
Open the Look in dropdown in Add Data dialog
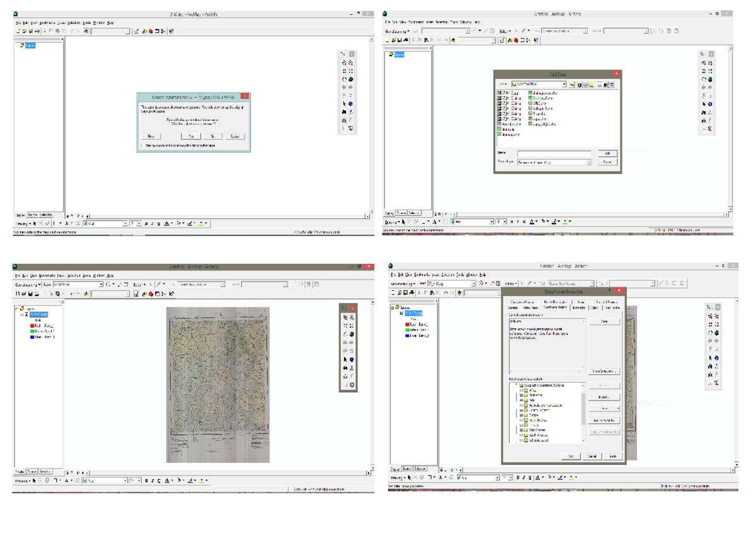click(x=564, y=84)
